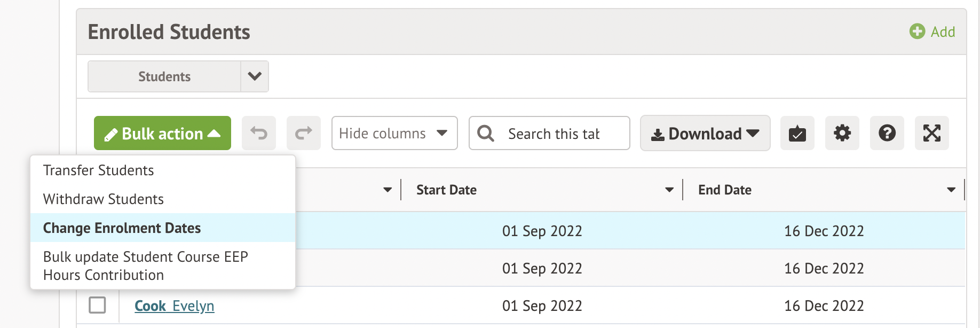
Task: Click the green plus Add icon
Action: click(917, 32)
